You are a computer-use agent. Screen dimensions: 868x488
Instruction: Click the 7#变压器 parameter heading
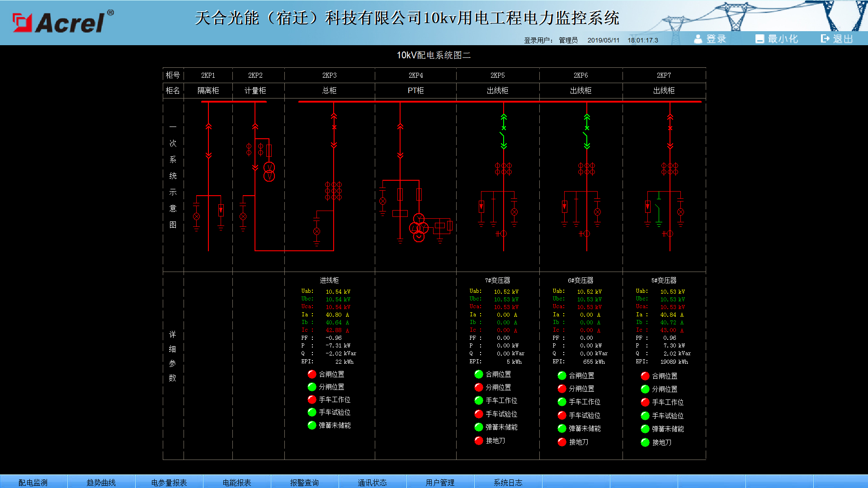click(497, 280)
